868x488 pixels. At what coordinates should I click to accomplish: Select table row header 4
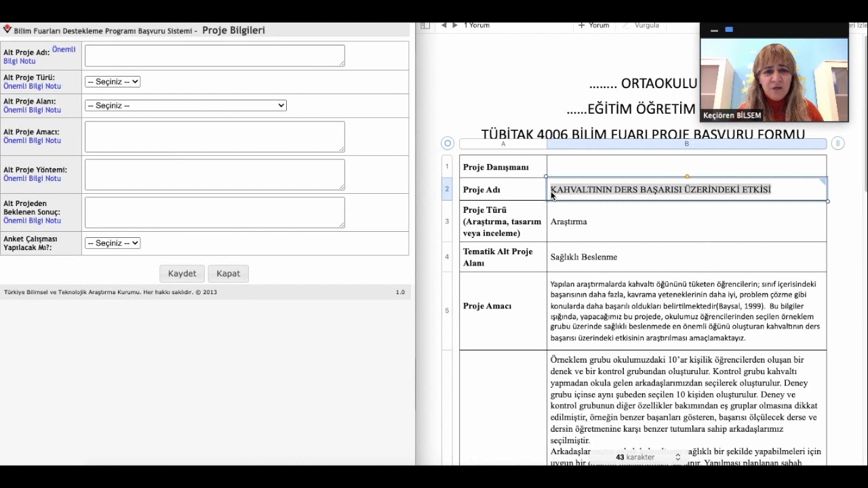pyautogui.click(x=447, y=257)
